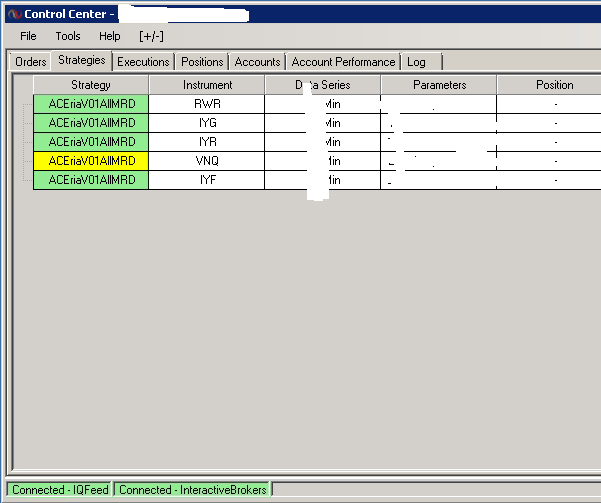The height and width of the screenshot is (503, 601).
Task: Sort by the Strategy column header
Action: click(91, 85)
